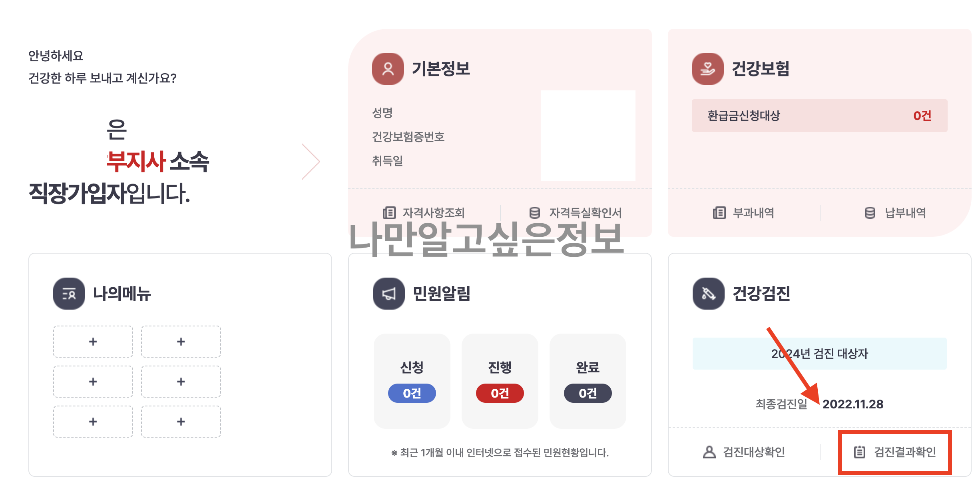Open the highlighted 검진결과확인 button
Screen dimensions: 980x488
click(x=895, y=452)
